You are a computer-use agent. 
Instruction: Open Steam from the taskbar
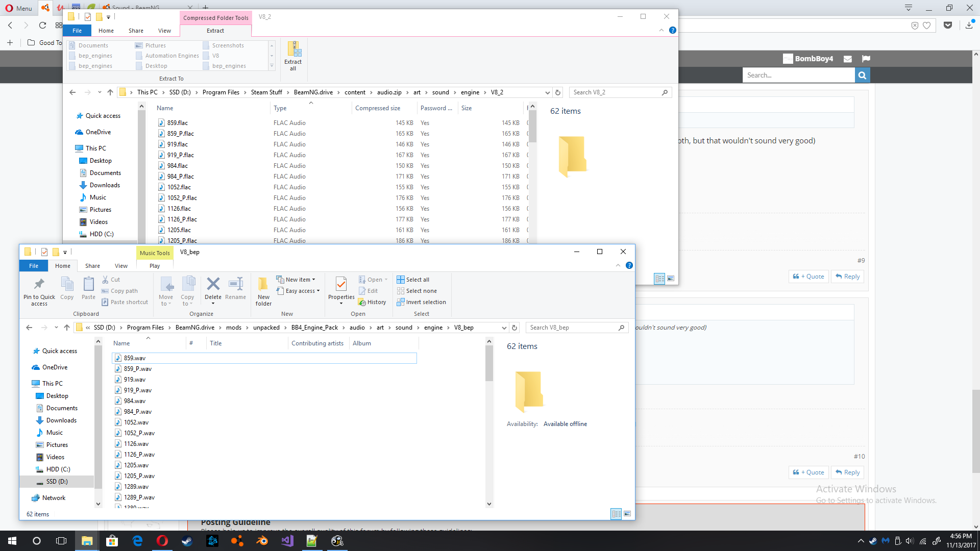(x=187, y=541)
